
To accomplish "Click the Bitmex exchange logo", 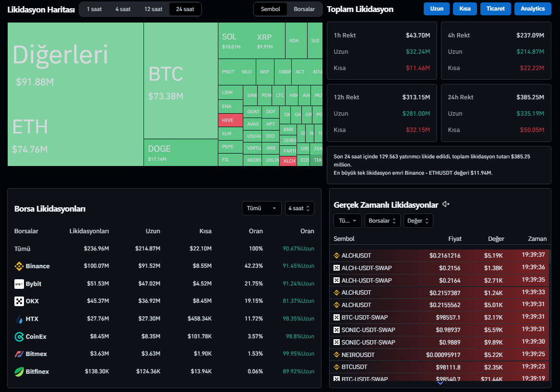I will click(19, 354).
